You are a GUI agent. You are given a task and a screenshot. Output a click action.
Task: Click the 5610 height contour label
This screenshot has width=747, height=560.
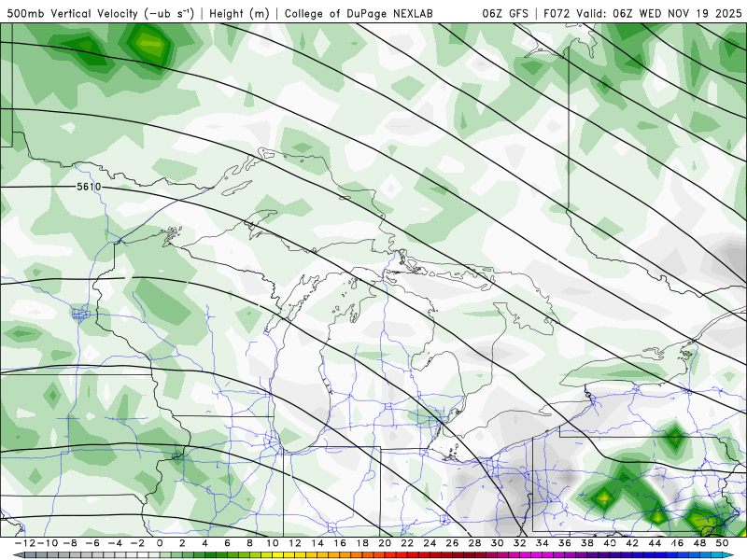tap(89, 187)
